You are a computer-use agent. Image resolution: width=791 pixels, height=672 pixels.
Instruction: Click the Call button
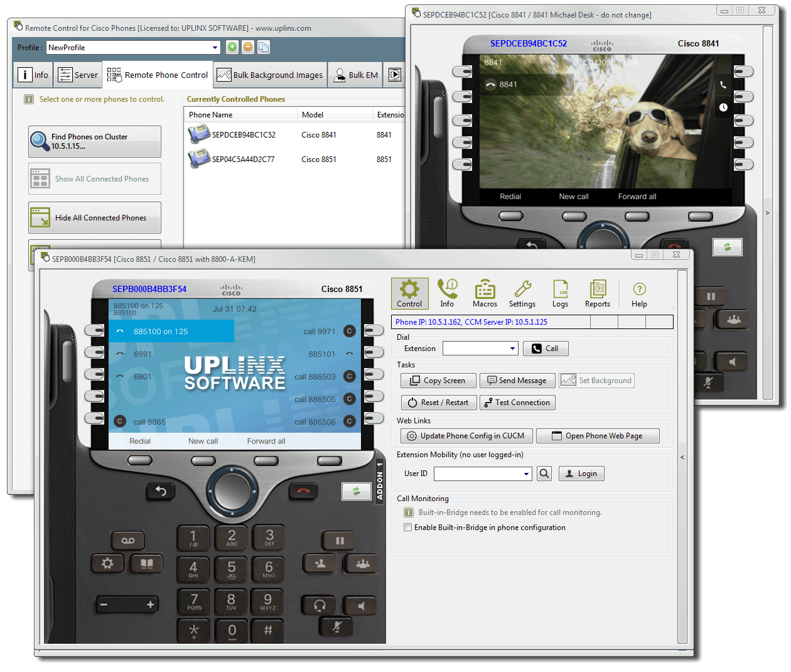pos(546,349)
